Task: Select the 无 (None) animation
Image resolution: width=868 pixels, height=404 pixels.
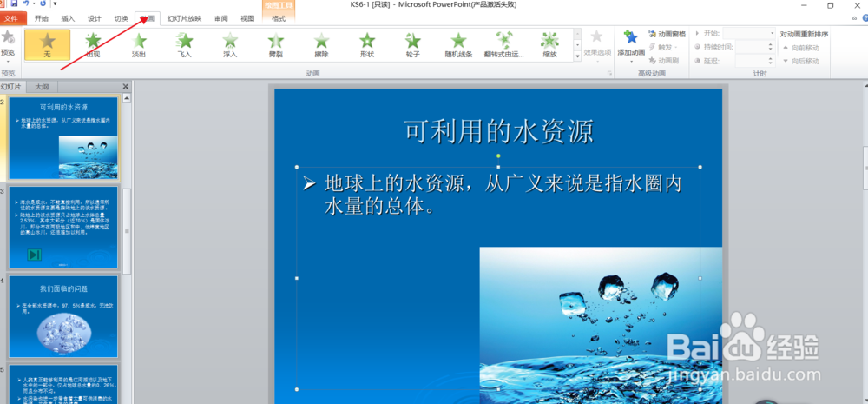Action: coord(47,45)
